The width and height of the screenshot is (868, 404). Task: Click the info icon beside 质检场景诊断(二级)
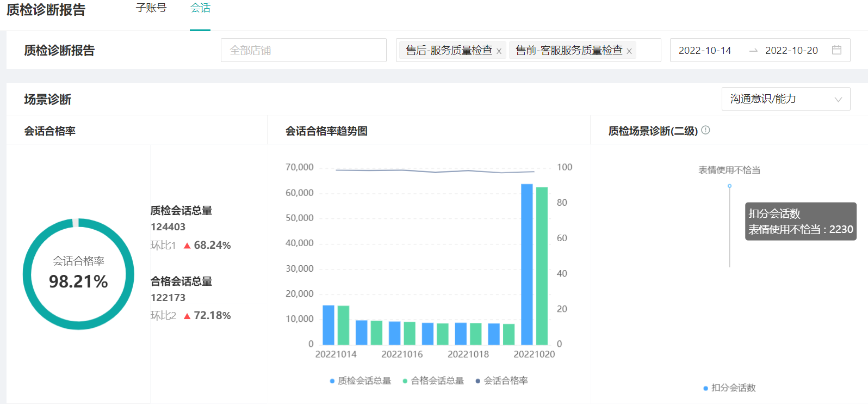coord(705,130)
